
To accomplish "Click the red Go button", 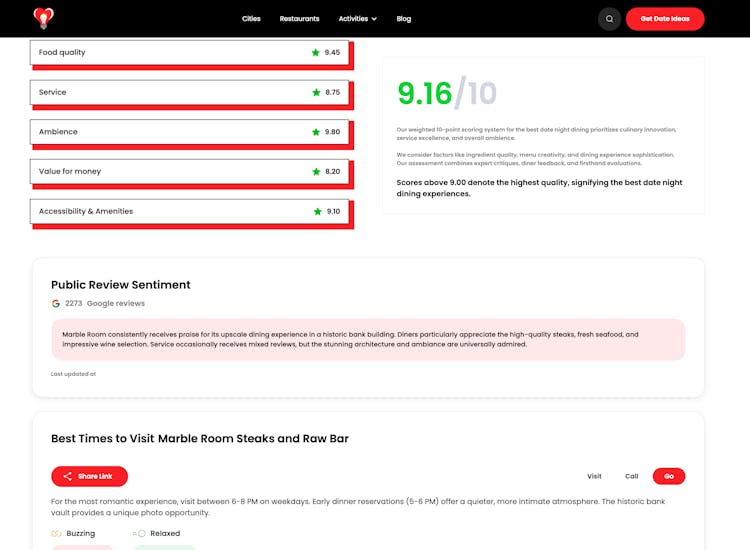I will click(669, 476).
